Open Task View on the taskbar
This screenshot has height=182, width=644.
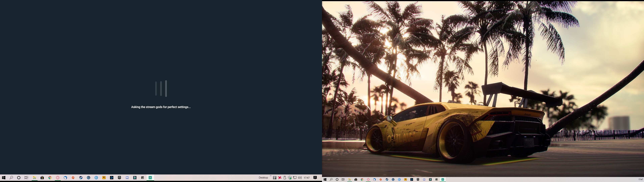point(26,178)
